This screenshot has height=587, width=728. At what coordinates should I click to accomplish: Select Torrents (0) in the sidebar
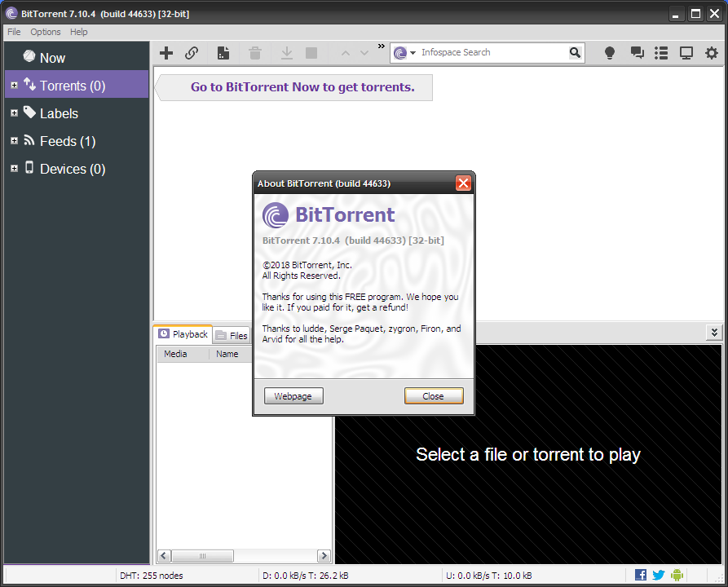click(x=77, y=84)
